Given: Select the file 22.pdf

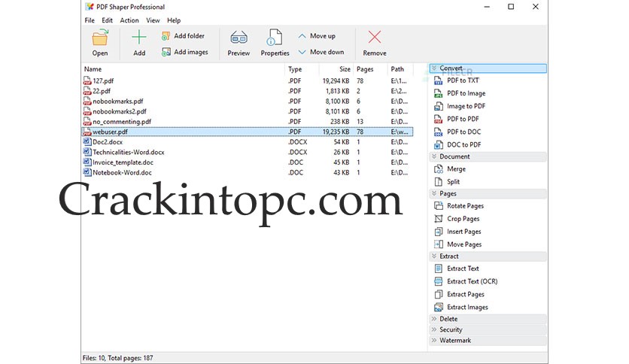Looking at the screenshot, I should (x=102, y=91).
